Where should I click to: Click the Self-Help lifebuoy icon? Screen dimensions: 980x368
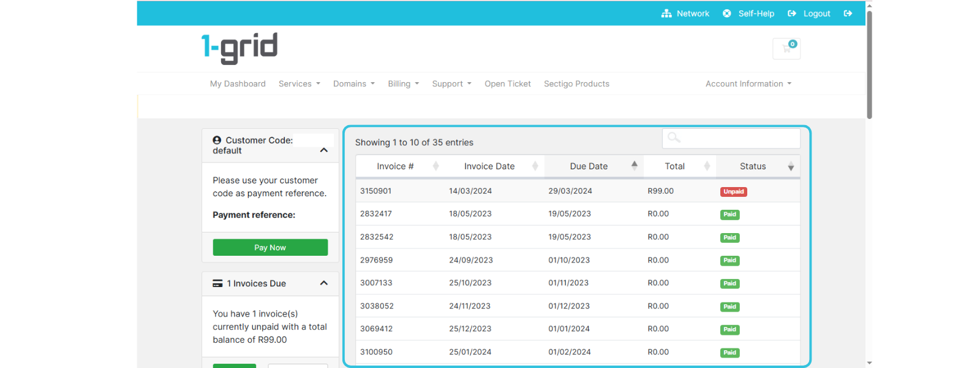click(x=726, y=13)
